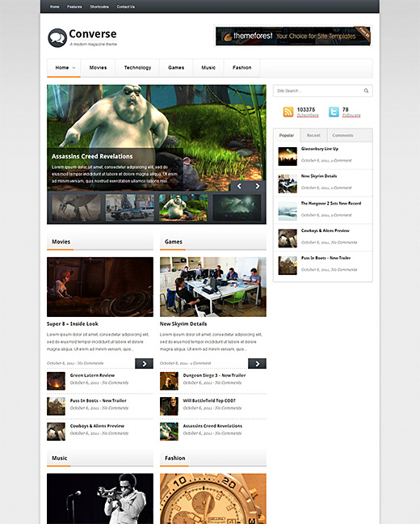Click arrow button under Super 8 article
The height and width of the screenshot is (524, 420).
144,364
